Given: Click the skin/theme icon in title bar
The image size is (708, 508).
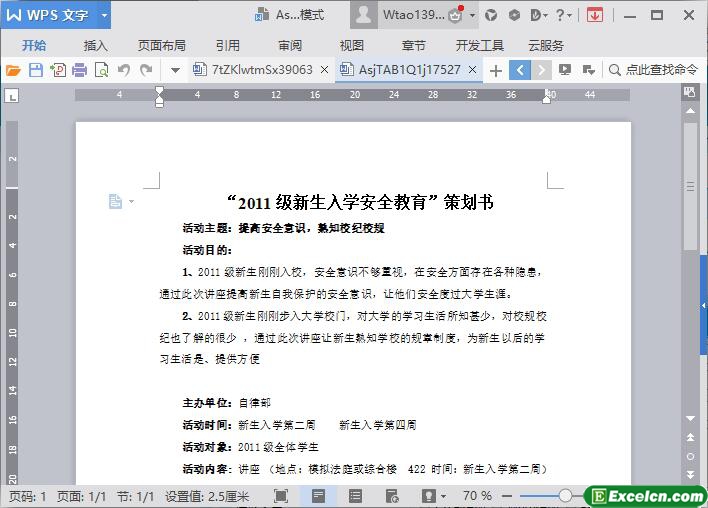Looking at the screenshot, I should (x=491, y=15).
